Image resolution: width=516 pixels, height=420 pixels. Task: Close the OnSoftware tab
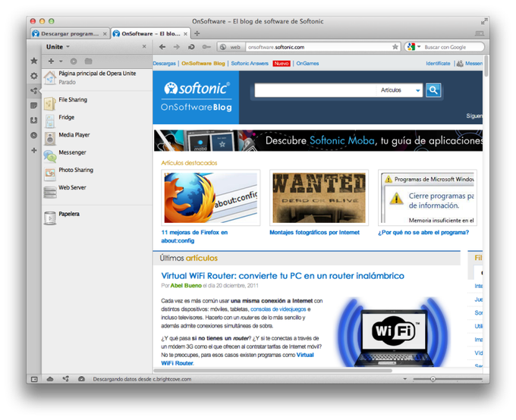click(x=185, y=34)
